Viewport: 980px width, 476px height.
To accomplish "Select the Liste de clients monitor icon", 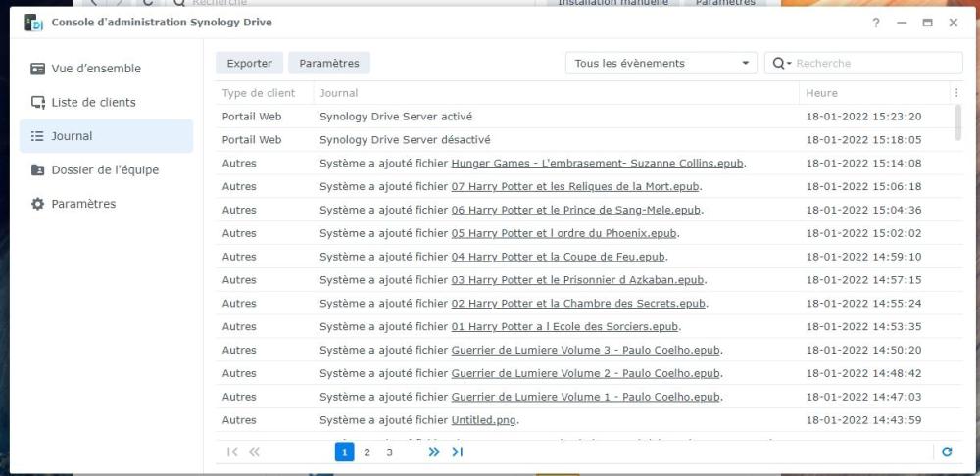I will point(37,103).
